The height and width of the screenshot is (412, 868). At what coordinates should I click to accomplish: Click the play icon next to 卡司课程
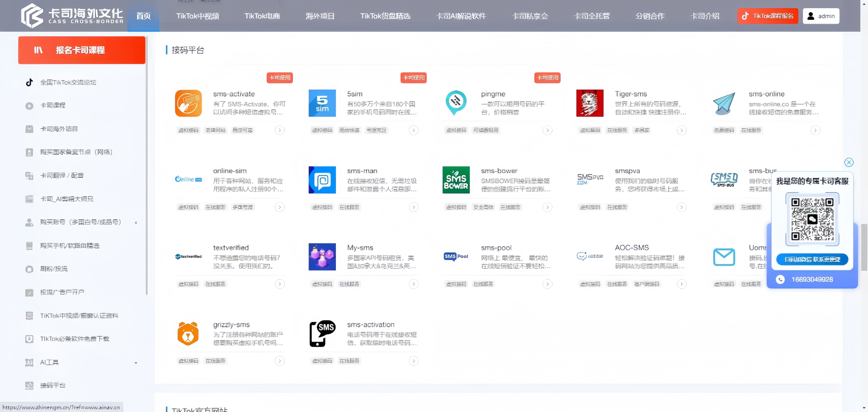pyautogui.click(x=29, y=106)
